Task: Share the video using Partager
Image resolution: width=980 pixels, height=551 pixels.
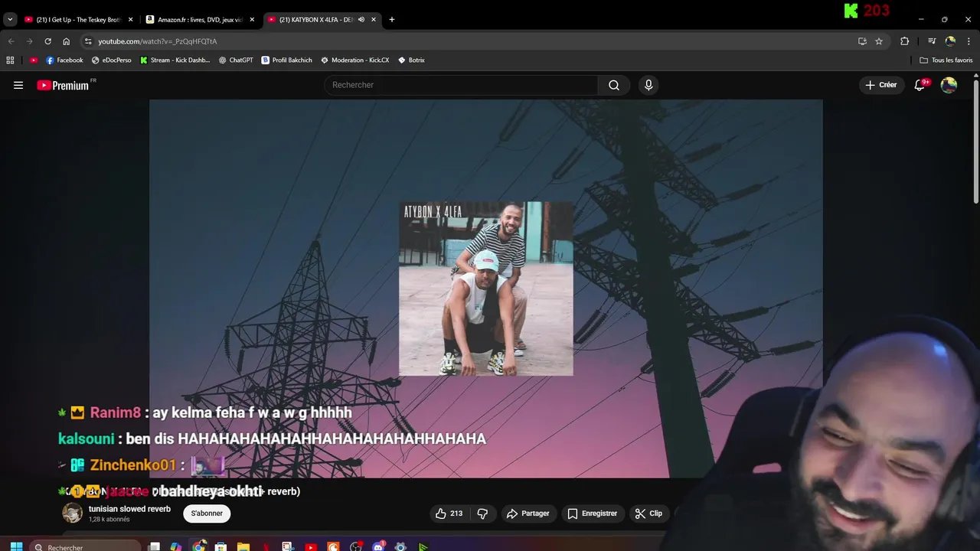Action: 528,514
